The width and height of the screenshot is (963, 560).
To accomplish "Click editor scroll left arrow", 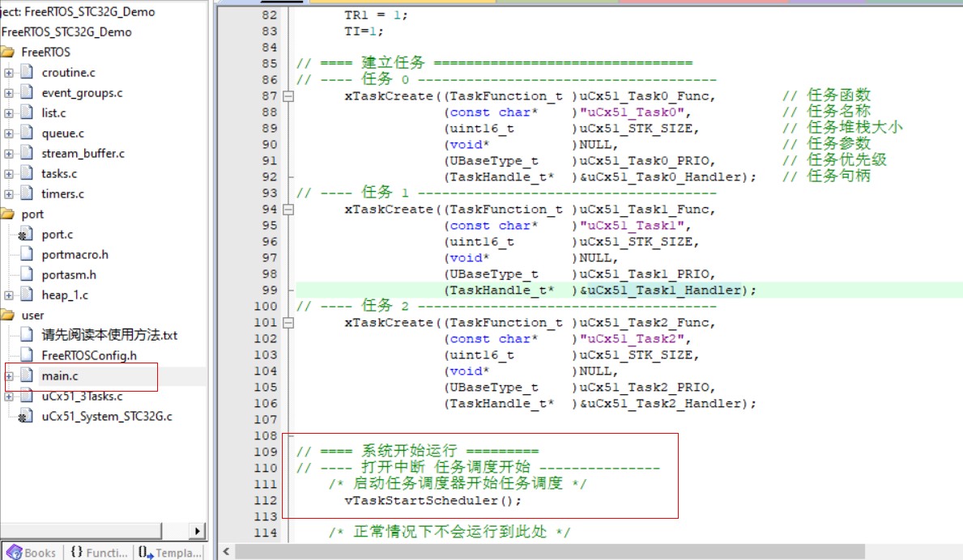I will [227, 551].
